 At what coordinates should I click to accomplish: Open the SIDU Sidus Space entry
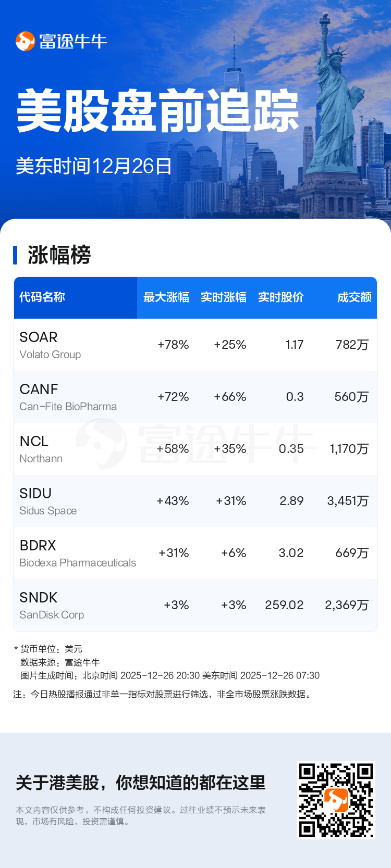click(48, 501)
